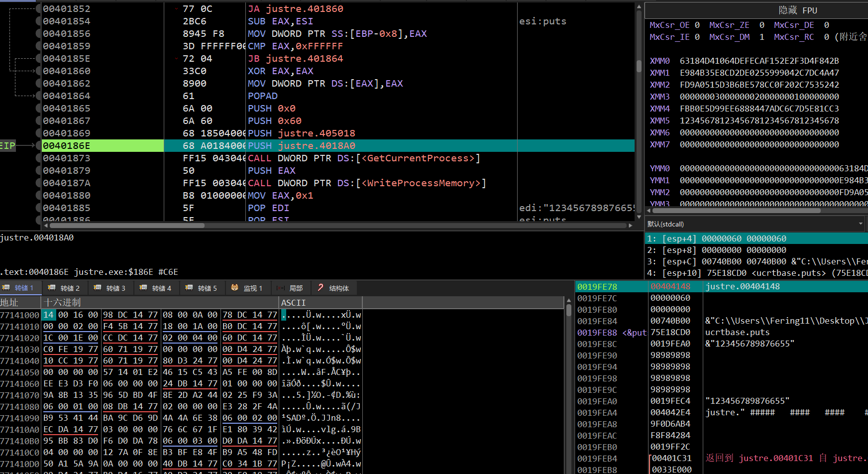Image resolution: width=868 pixels, height=474 pixels.
Task: Click the disassembly scrollbar down arrow
Action: [639, 217]
